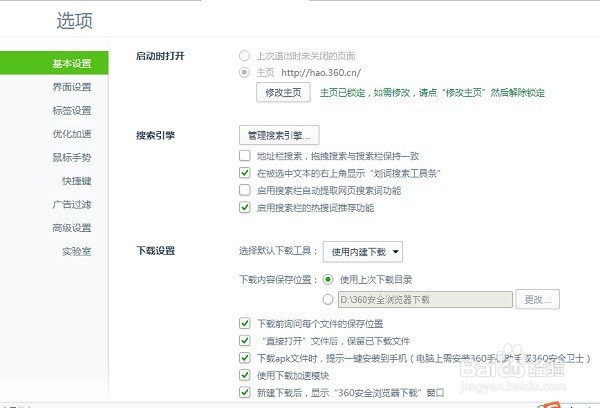Click the 修改主页 button
The image size is (600, 408).
(283, 92)
